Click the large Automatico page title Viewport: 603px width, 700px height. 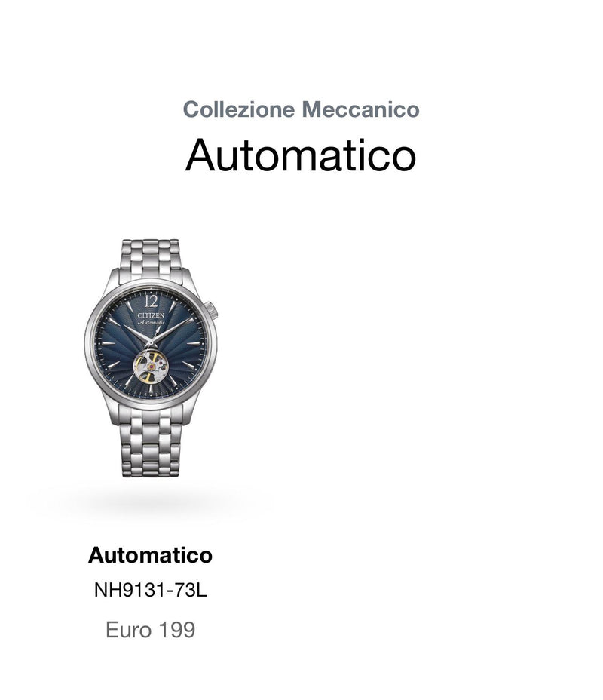click(x=301, y=155)
